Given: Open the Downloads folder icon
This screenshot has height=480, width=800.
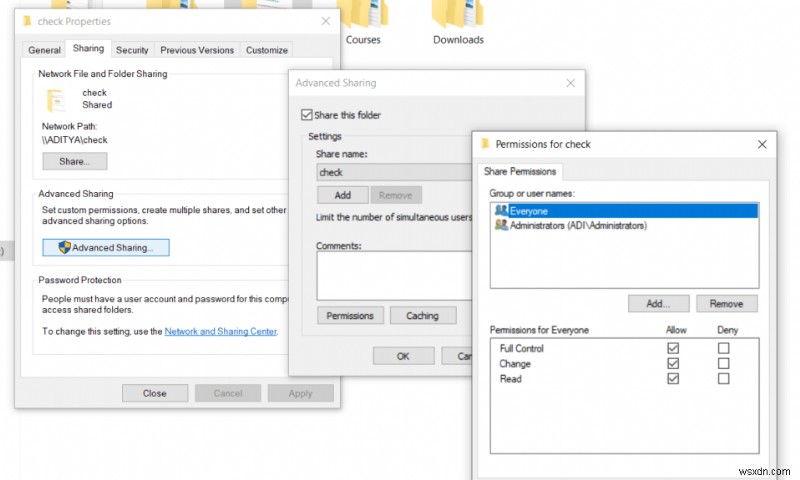Looking at the screenshot, I should click(x=458, y=14).
